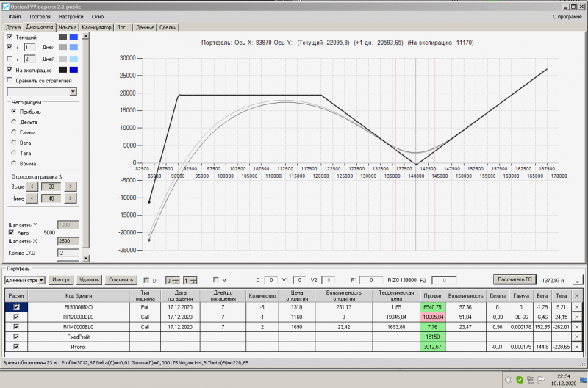Decrease the lower graph crop percent
Viewport: 588px width, 388px height.
(32, 198)
